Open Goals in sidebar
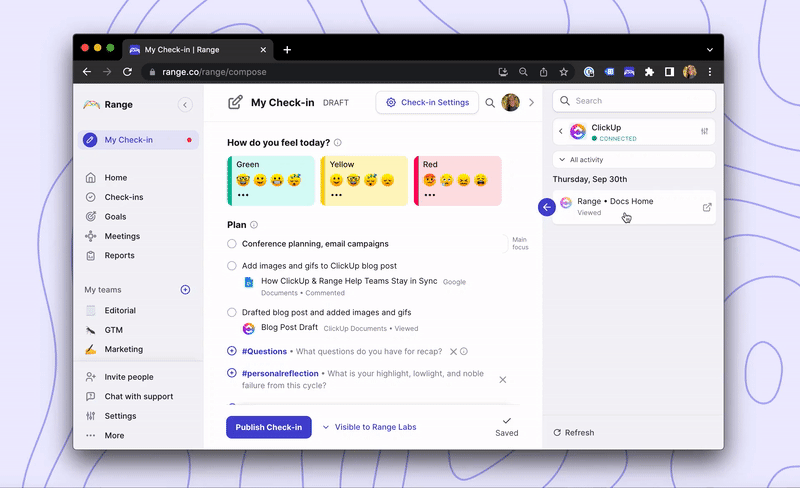The image size is (800, 488). click(x=115, y=216)
